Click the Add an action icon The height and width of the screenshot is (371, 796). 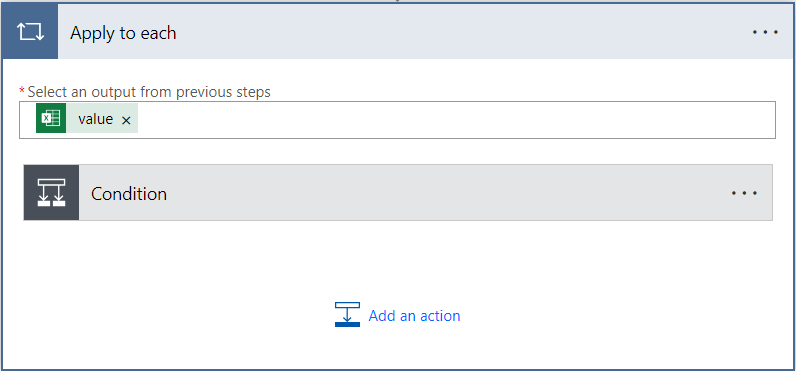coord(347,314)
